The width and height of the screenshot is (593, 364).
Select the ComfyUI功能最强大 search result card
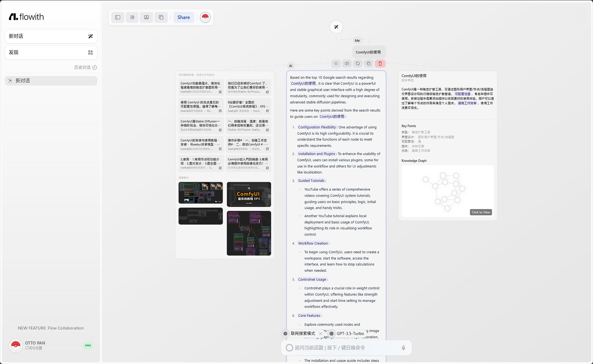click(x=201, y=87)
